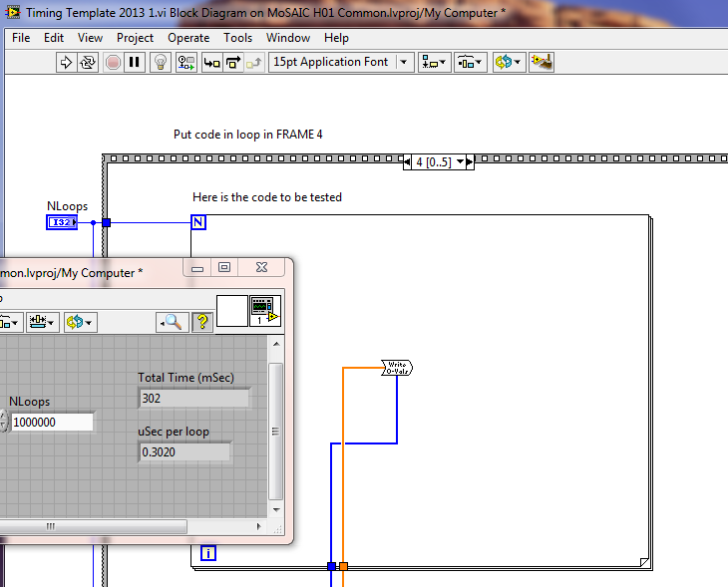Screen dimensions: 728x587
Task: Open the Edit menu
Action: 54,38
